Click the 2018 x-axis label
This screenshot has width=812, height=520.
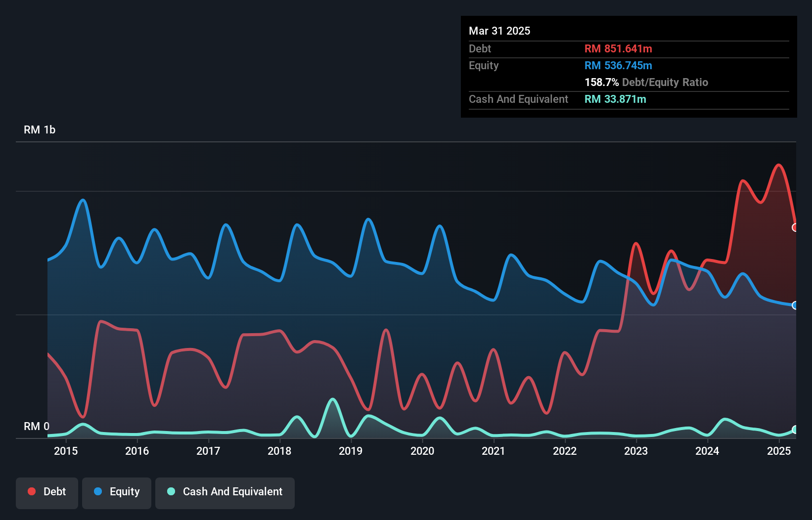[279, 451]
